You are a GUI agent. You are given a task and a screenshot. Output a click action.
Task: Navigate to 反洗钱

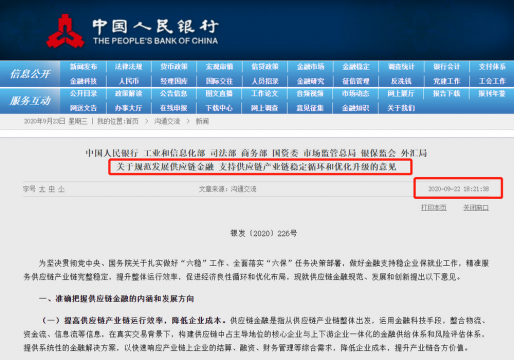coord(401,81)
